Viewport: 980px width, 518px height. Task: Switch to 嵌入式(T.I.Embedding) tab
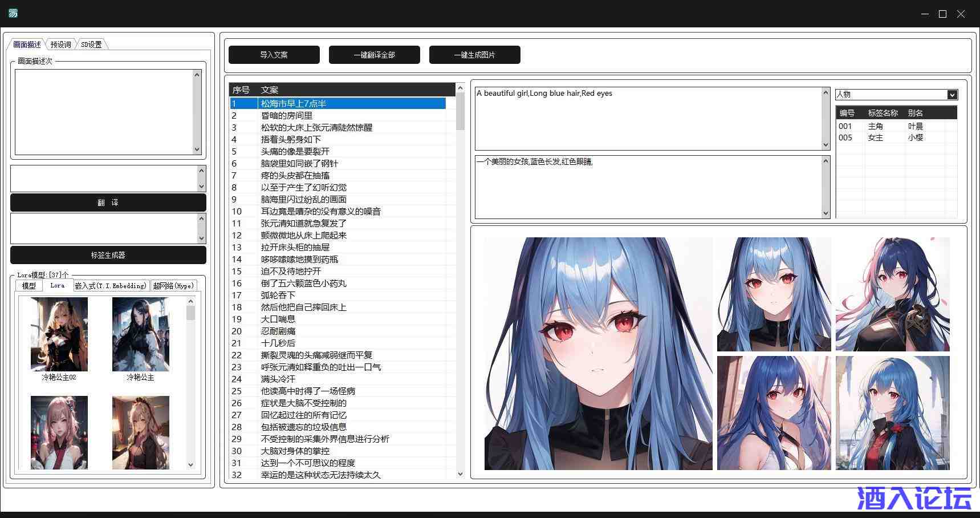click(x=111, y=286)
